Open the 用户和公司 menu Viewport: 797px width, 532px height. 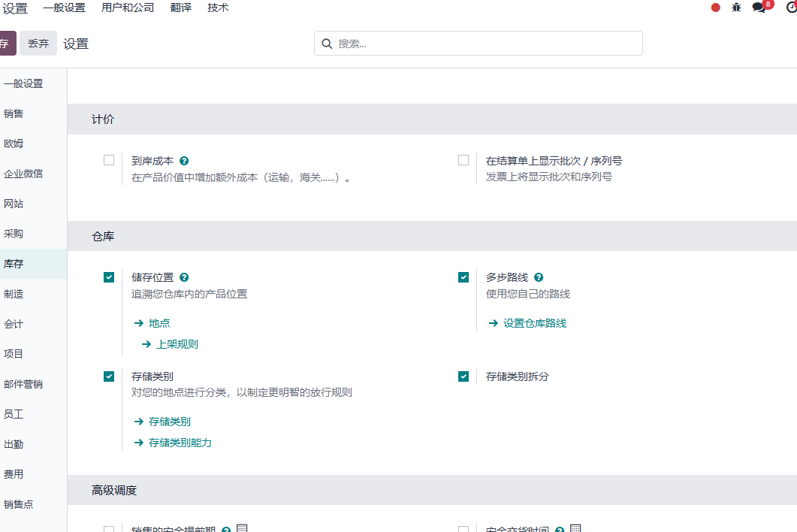coord(128,8)
